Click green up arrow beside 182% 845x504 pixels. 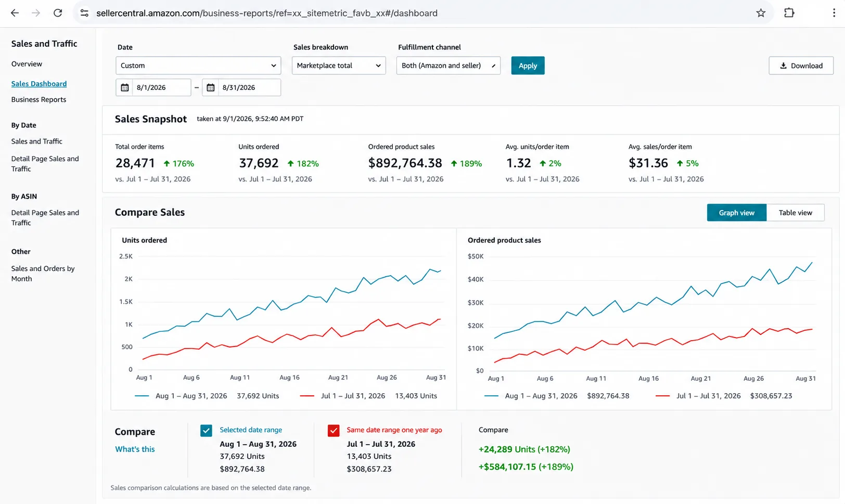pos(291,163)
